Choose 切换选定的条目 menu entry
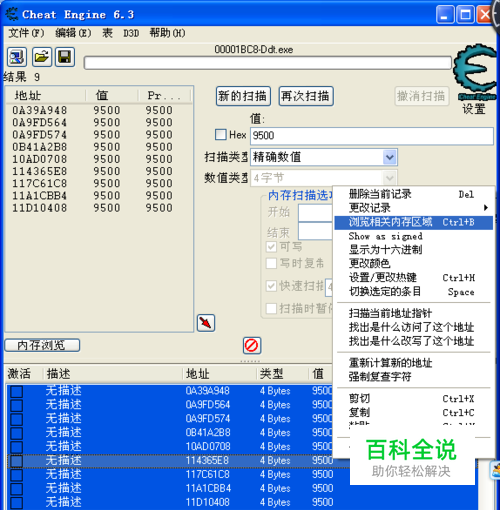 click(413, 292)
